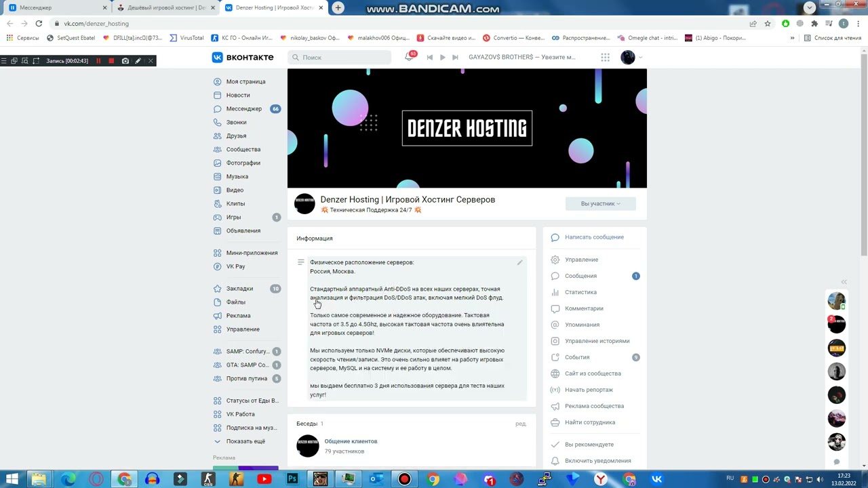
Task: Pause Bandicam recording
Action: [98, 61]
